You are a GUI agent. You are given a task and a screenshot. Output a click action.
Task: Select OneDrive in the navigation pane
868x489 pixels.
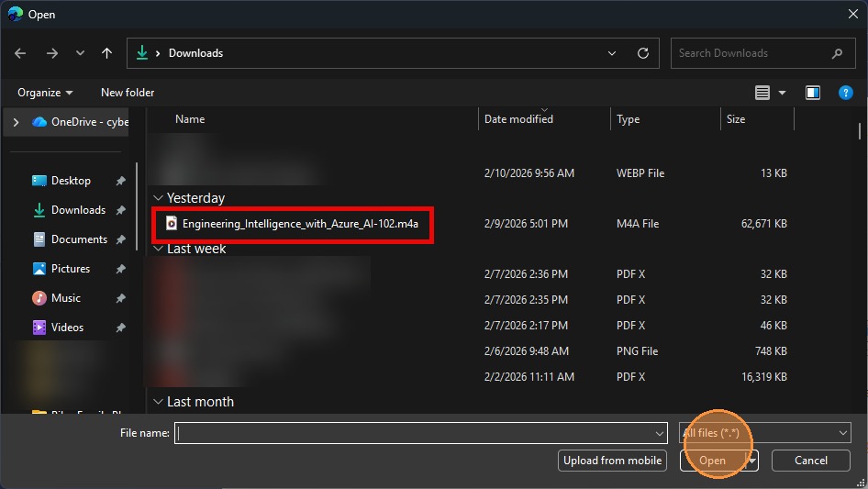(80, 122)
